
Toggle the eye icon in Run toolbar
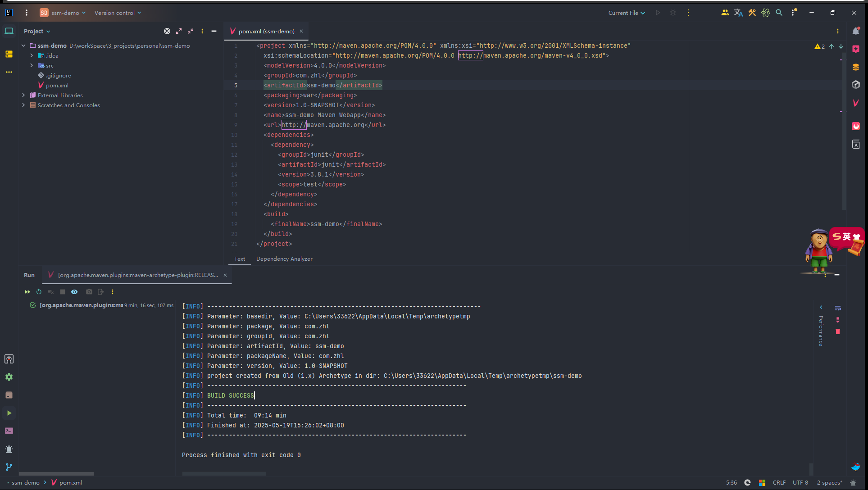[74, 292]
